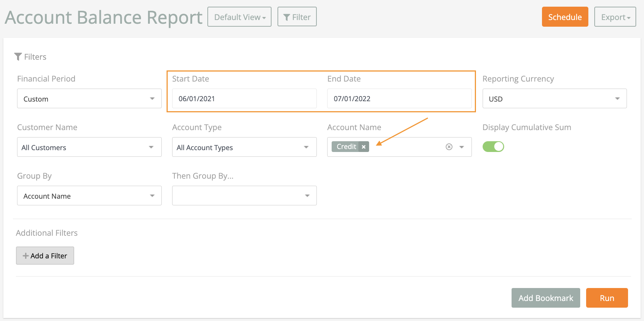Open the Then Group By dropdown
The height and width of the screenshot is (321, 644).
pos(244,196)
